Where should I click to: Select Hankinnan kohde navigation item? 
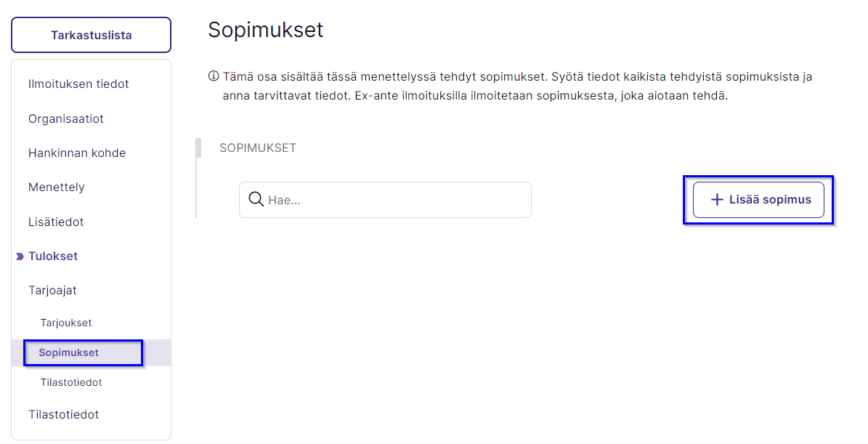tap(77, 153)
